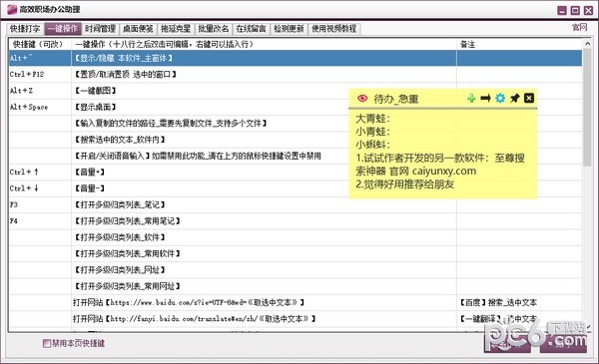Open the 官网 link

[579, 27]
